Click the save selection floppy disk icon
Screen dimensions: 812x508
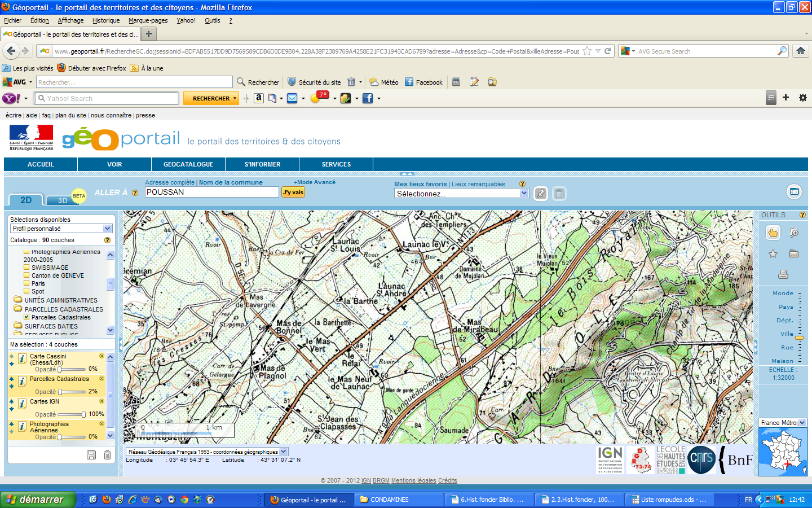[x=91, y=455]
